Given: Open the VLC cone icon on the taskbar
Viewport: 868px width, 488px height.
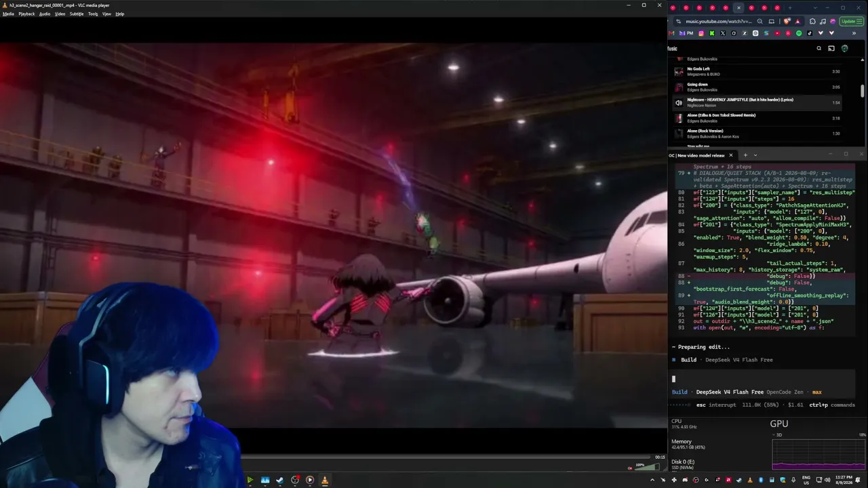Looking at the screenshot, I should 325,480.
